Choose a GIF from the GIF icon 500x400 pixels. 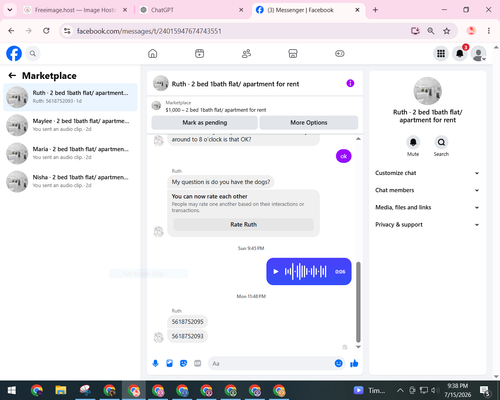198,363
